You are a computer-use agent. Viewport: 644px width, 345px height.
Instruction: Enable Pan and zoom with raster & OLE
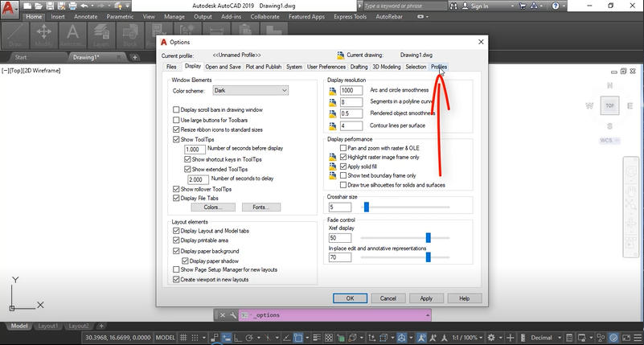coord(343,148)
